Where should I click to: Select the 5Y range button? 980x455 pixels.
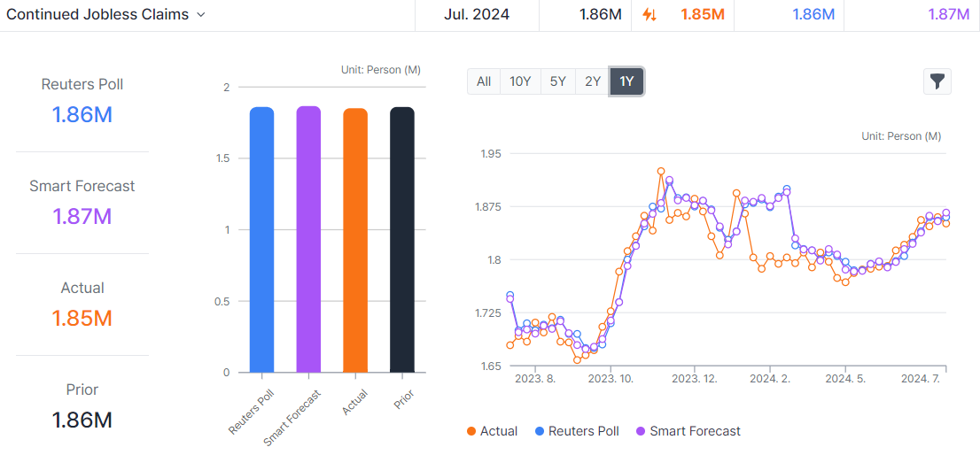[557, 81]
